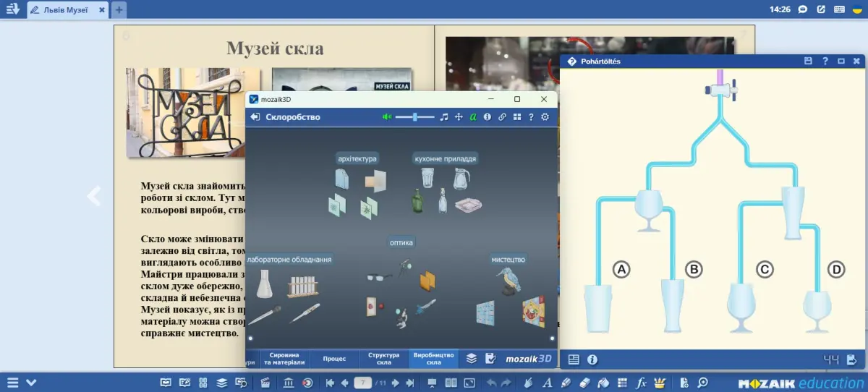
Task: Switch to Структура скла tab
Action: pos(383,359)
